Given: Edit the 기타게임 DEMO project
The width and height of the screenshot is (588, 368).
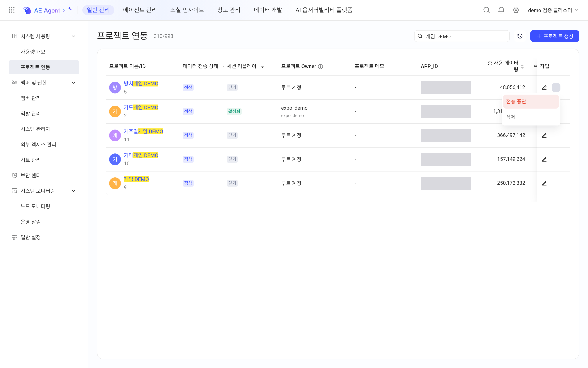Looking at the screenshot, I should click(x=544, y=159).
